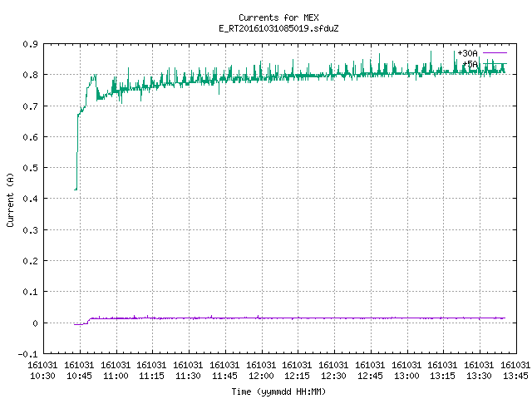Click the y-axis tick label 0.2

click(30, 261)
